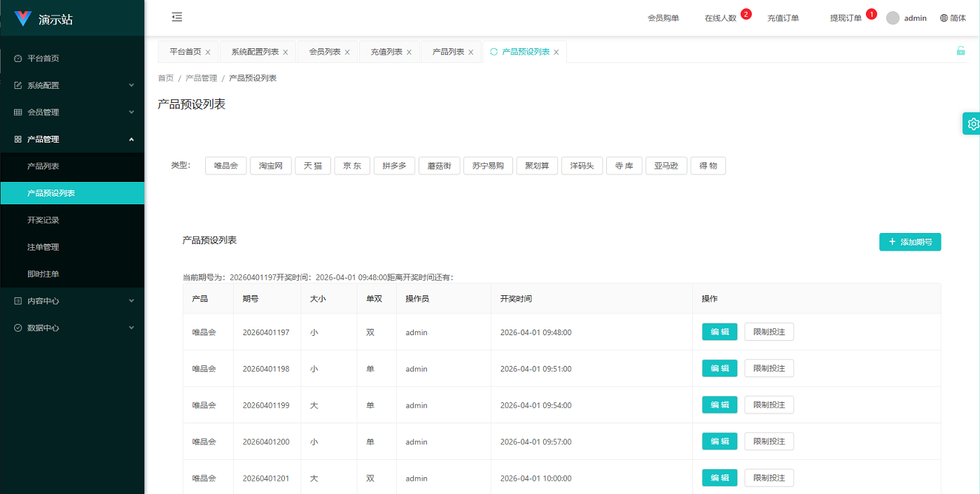Refresh the 产品预设列表 tab using its reload icon
Screen dimensions: 980x494
(x=494, y=52)
